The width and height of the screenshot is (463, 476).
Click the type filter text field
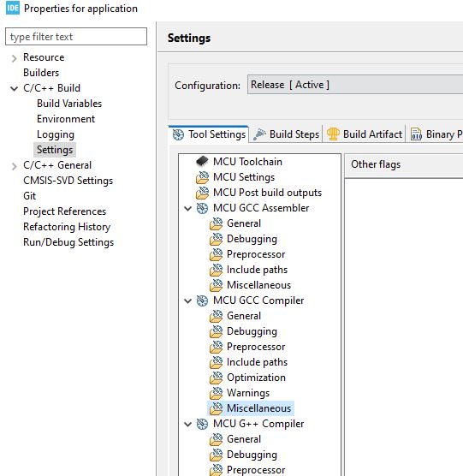click(76, 37)
